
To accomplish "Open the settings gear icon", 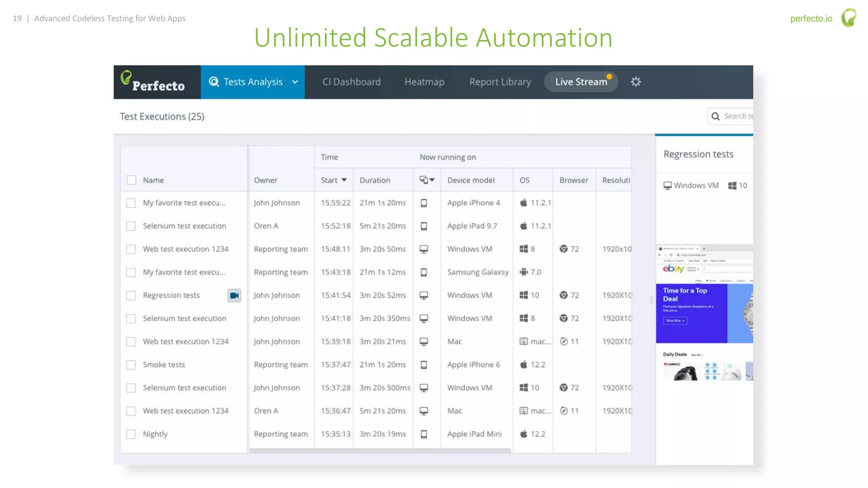I will coord(635,82).
